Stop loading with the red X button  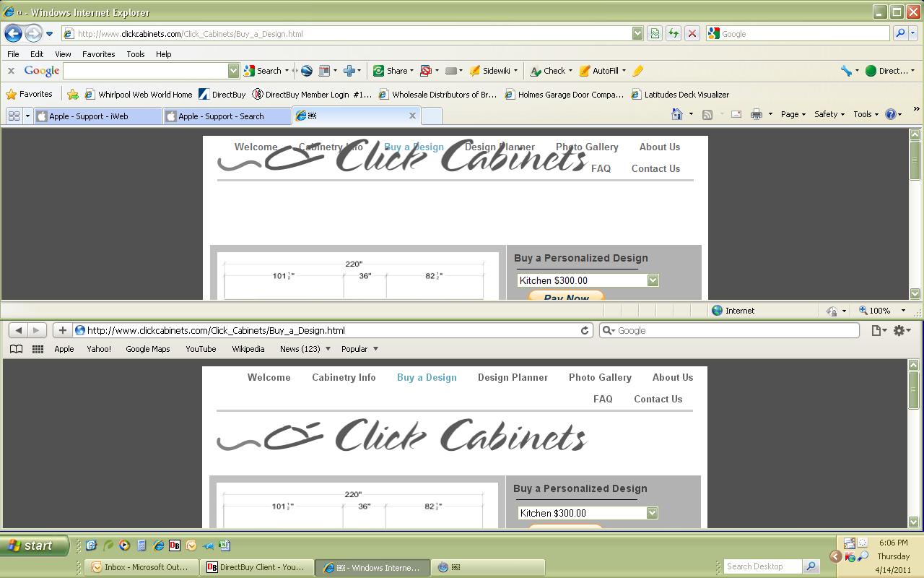(x=692, y=33)
